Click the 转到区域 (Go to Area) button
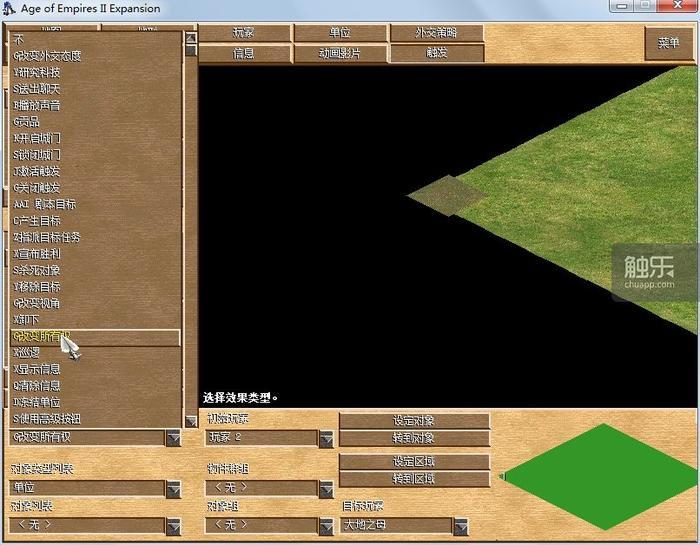 coord(414,479)
